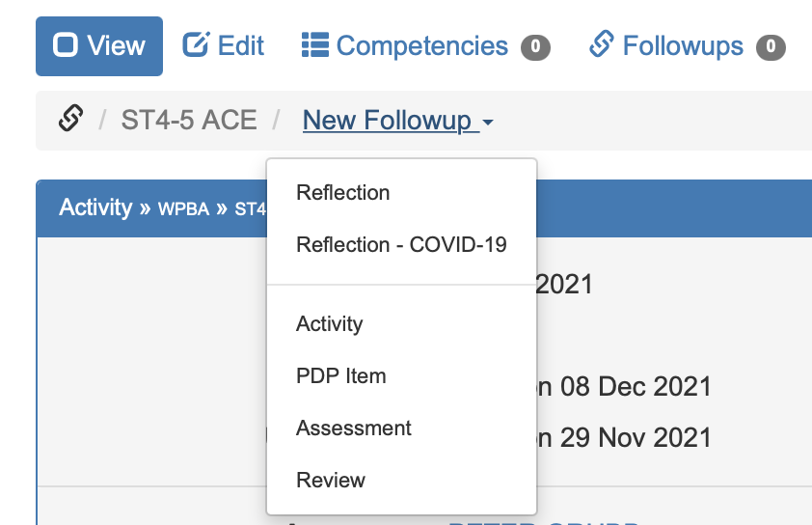Click the ST4-5 ACE breadcrumb
The height and width of the screenshot is (525, 812).
coord(189,121)
